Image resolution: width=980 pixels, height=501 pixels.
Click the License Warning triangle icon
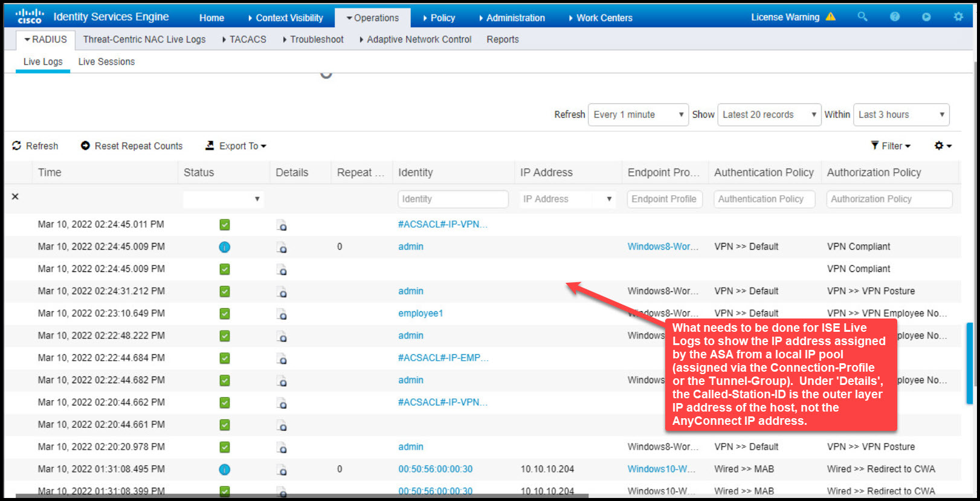click(831, 16)
